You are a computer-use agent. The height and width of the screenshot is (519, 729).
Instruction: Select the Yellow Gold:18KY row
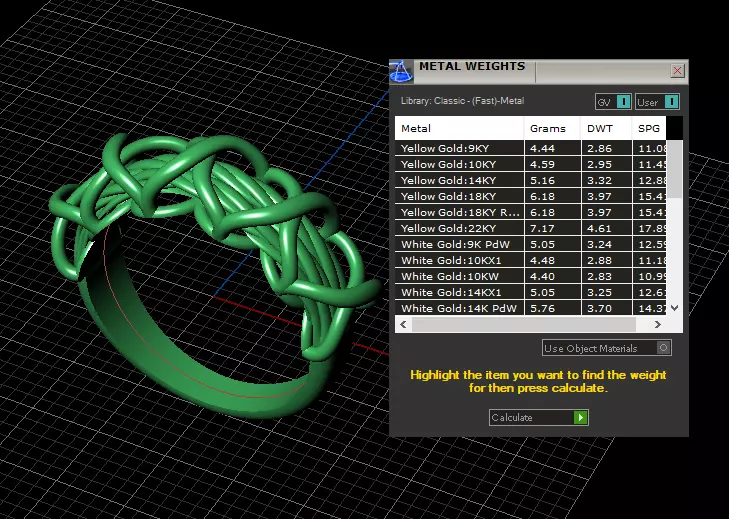530,196
